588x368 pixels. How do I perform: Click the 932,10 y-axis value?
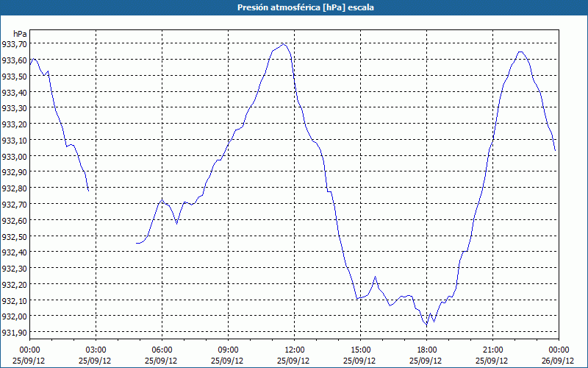coord(14,300)
